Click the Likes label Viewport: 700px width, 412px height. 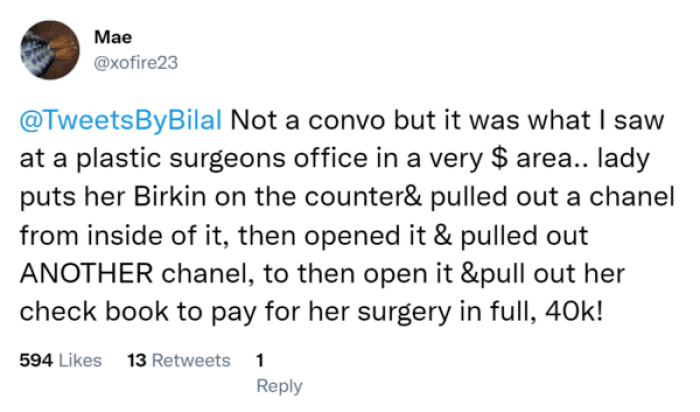(79, 360)
